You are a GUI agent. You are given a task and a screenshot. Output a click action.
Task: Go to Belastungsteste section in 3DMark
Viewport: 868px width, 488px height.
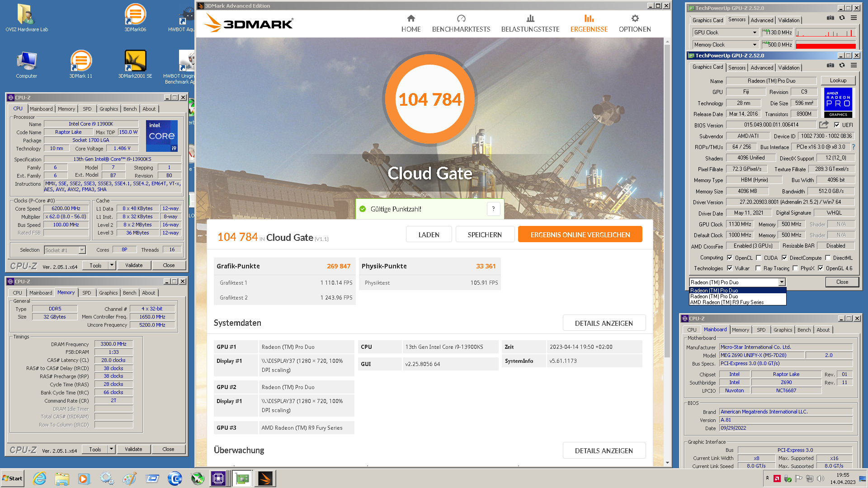pyautogui.click(x=530, y=23)
